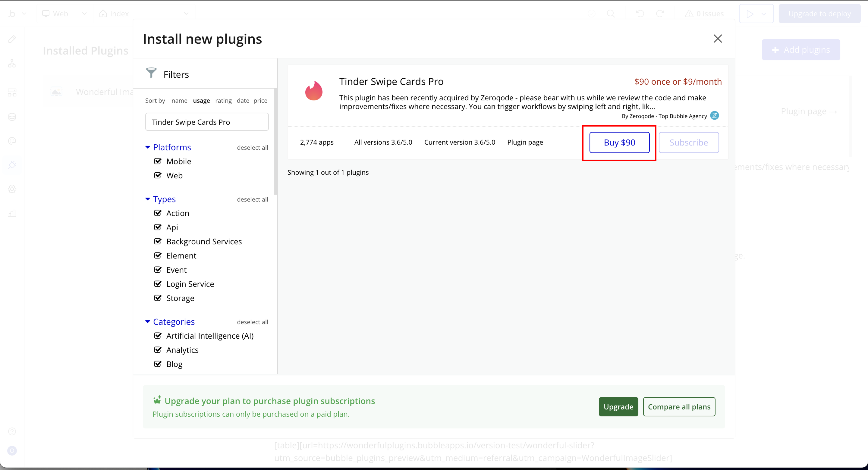
Task: Collapse the Platforms filter section
Action: pos(148,147)
